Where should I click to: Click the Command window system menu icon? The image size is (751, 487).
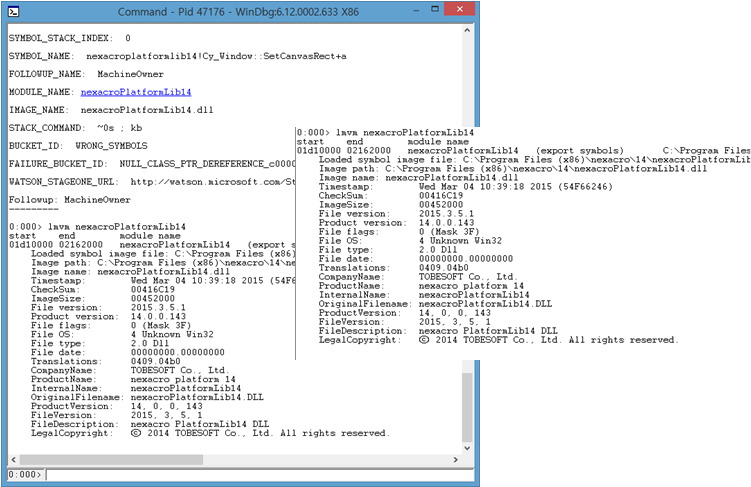click(14, 11)
